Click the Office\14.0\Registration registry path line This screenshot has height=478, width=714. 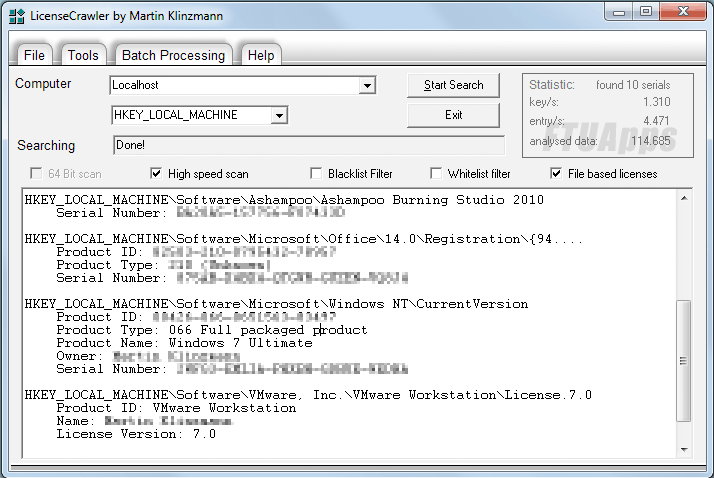303,239
